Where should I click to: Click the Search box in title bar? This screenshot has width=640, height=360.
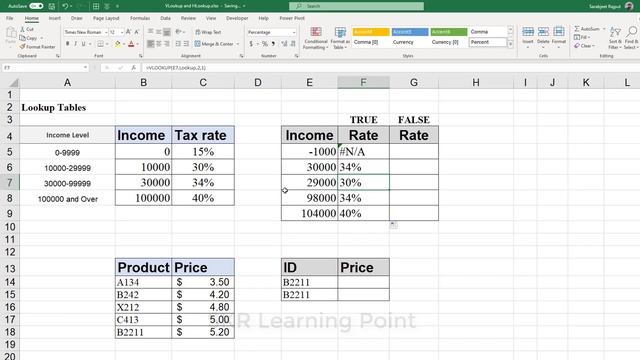click(356, 6)
